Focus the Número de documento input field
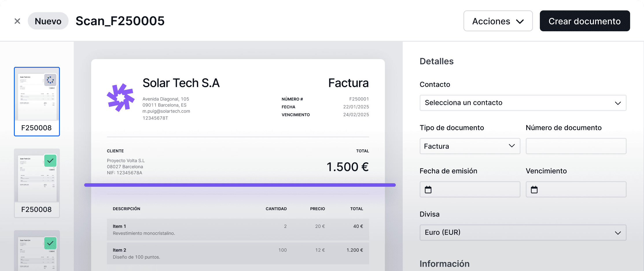The width and height of the screenshot is (644, 271). pos(576,146)
